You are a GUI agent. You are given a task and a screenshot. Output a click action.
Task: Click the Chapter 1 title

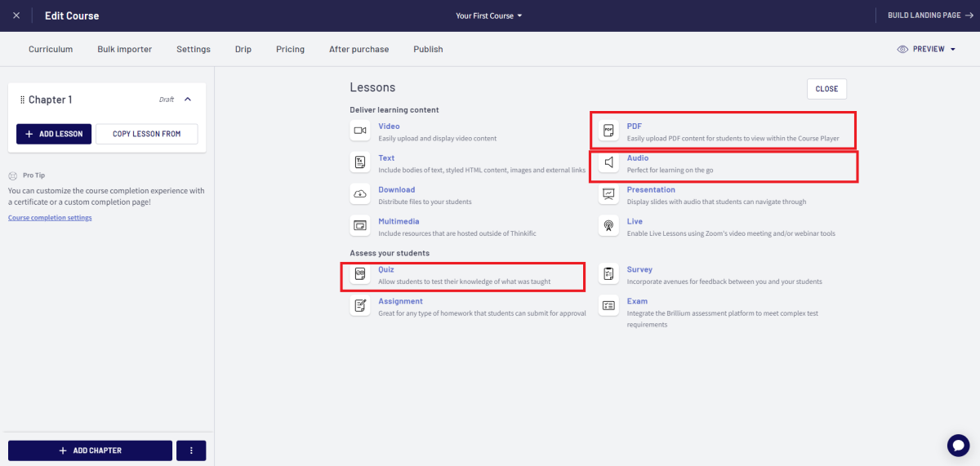tap(51, 100)
